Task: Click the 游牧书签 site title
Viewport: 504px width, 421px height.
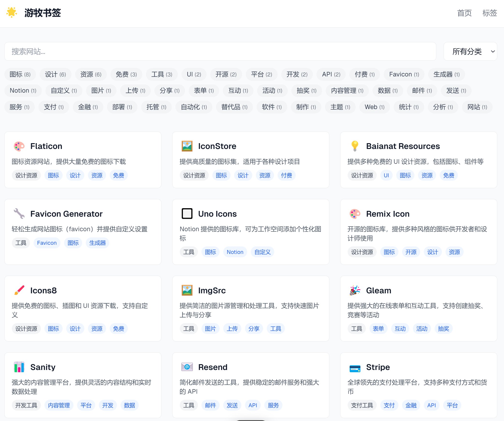Action: point(43,13)
